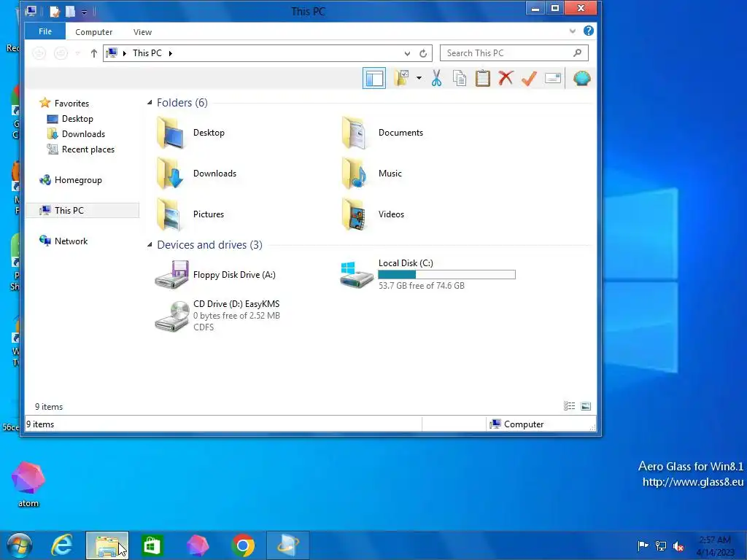Select the Pictures folder icon
Image resolution: width=747 pixels, height=560 pixels.
[x=170, y=214]
